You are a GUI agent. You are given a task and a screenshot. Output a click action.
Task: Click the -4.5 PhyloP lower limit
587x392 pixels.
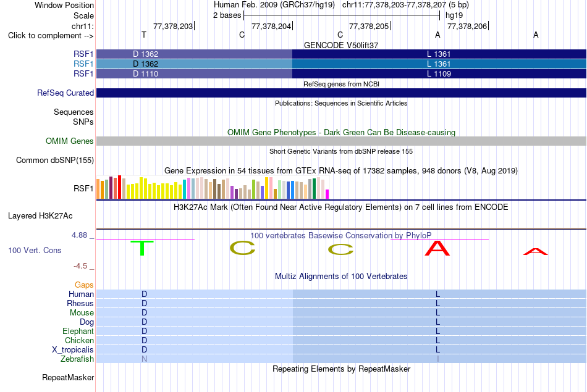[x=80, y=266]
